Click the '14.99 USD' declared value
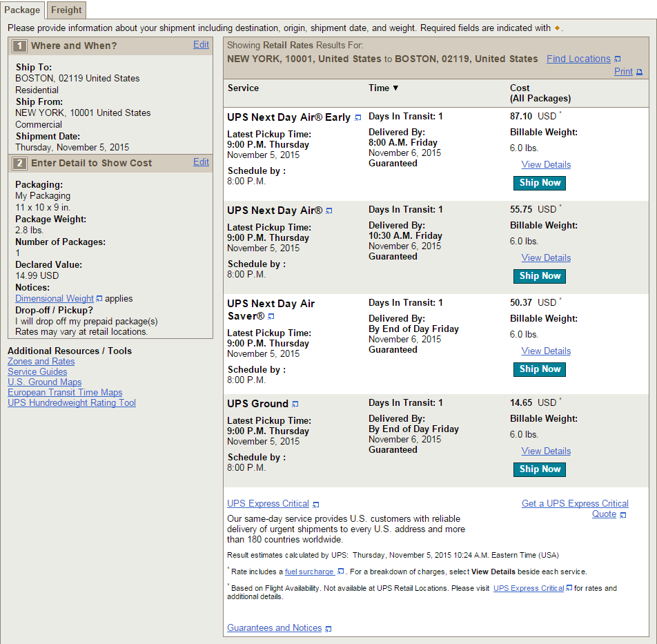Screen dimensions: 657x644 point(37,275)
